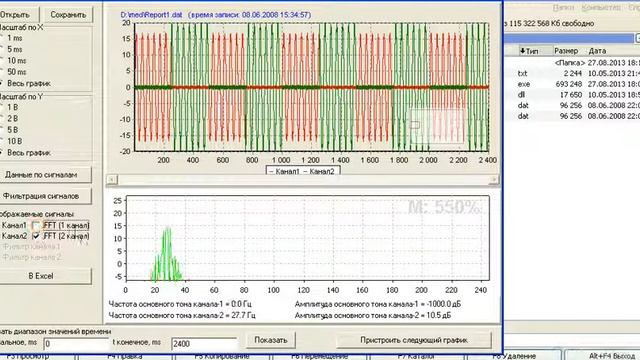Select 5 В Y scale option
This screenshot has height=360, width=640.
pyautogui.click(x=10, y=130)
